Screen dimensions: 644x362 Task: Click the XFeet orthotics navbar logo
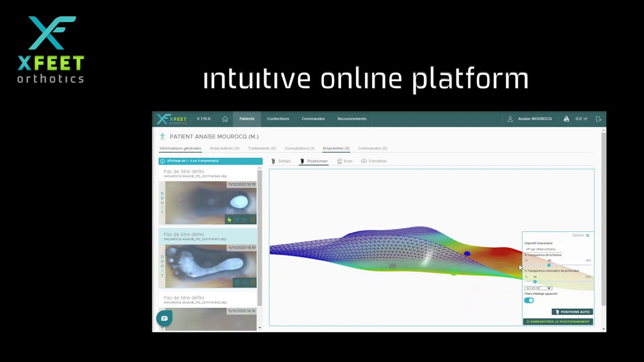[172, 119]
